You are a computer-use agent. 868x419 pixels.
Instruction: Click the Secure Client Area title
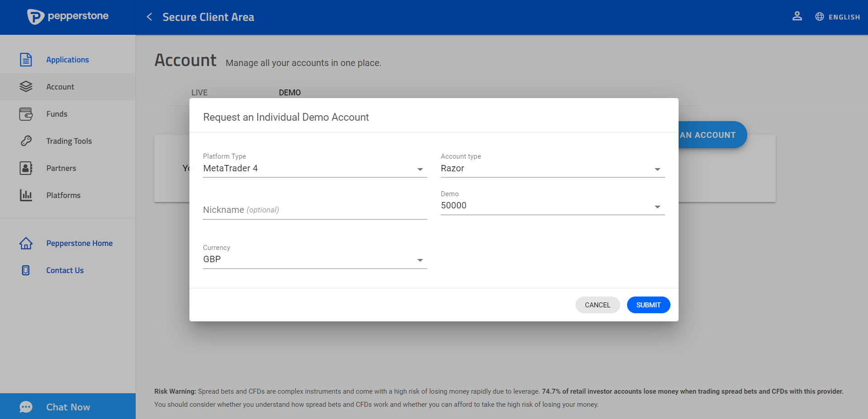pos(208,17)
